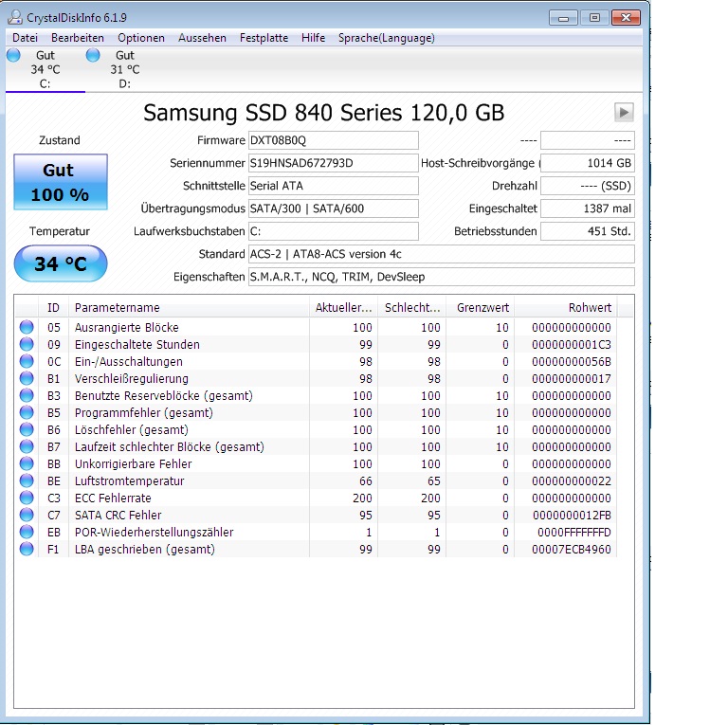
Task: Select the SATA CRC Fehler row text
Action: tap(118, 516)
